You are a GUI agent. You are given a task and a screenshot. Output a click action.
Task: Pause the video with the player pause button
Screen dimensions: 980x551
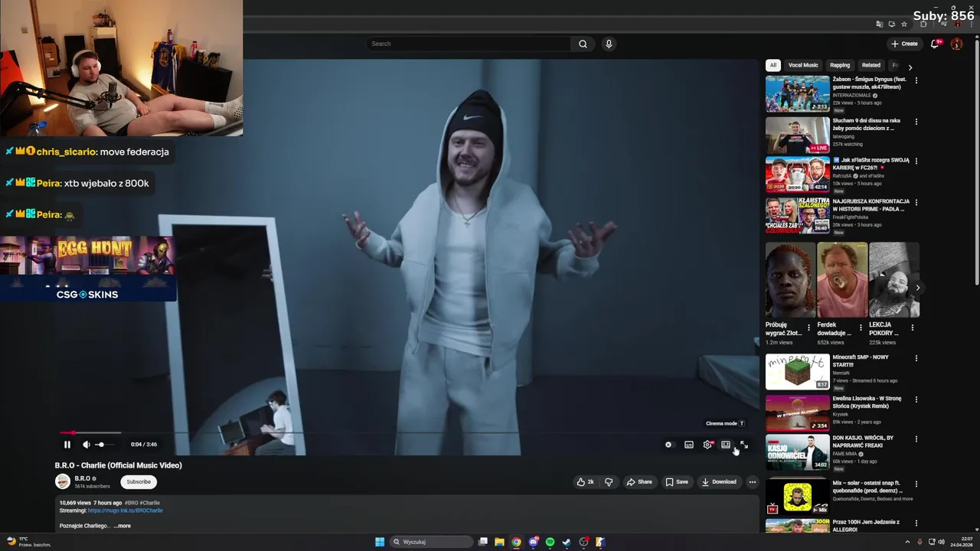tap(67, 445)
